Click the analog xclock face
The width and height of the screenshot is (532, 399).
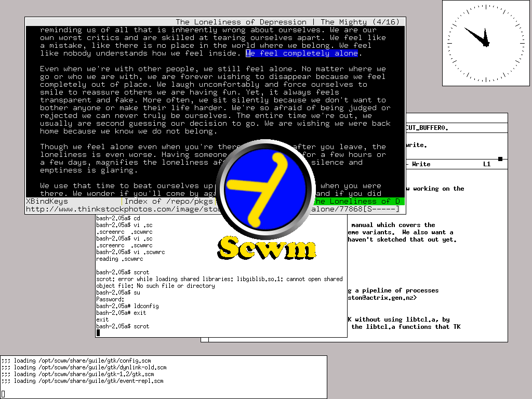[486, 43]
